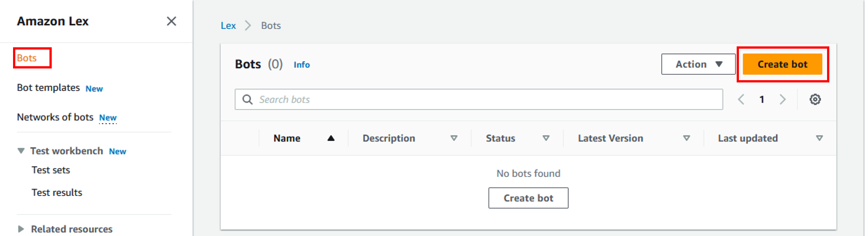Close the Amazon Lex side panel
This screenshot has height=236, width=868.
pos(171,21)
